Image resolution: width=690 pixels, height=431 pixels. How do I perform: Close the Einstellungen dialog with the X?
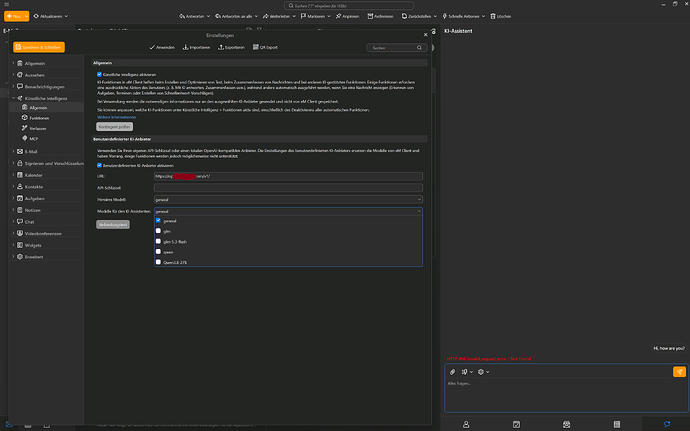pos(426,35)
